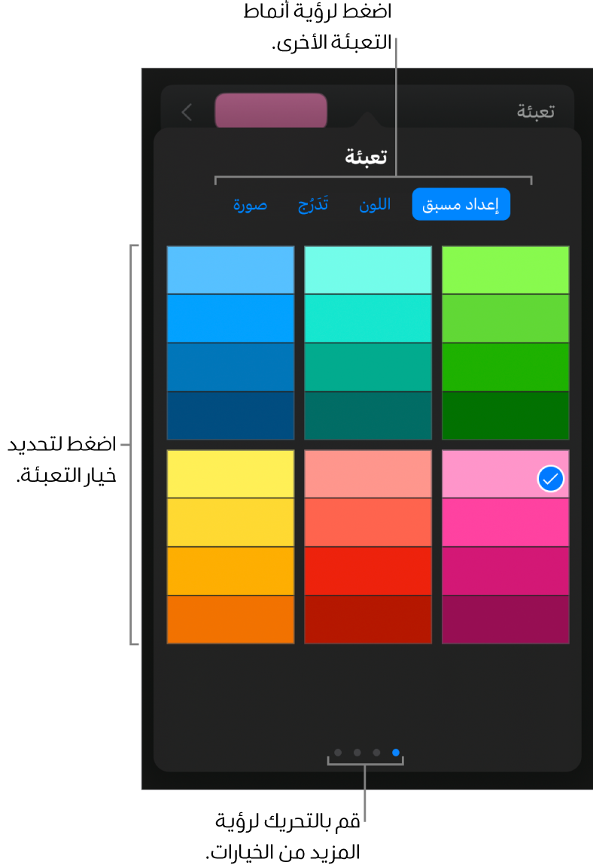Click the back chevron arrow
This screenshot has height=868, width=593.
click(187, 112)
